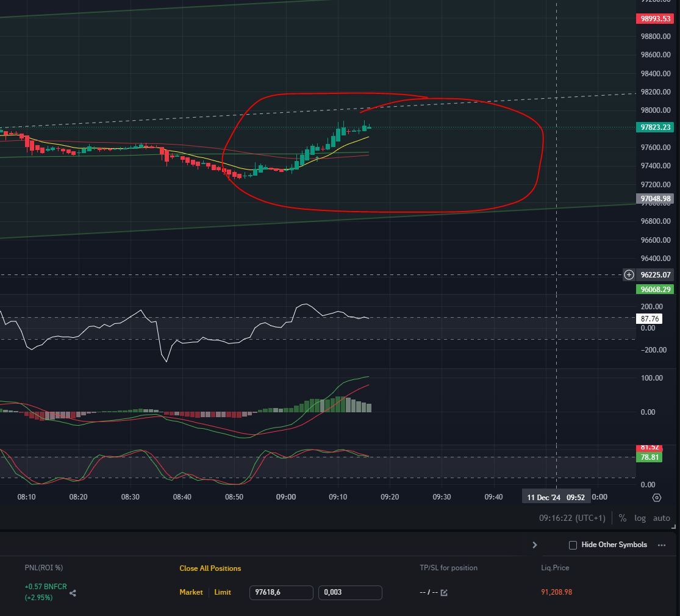Select Limit close option

coord(223,592)
